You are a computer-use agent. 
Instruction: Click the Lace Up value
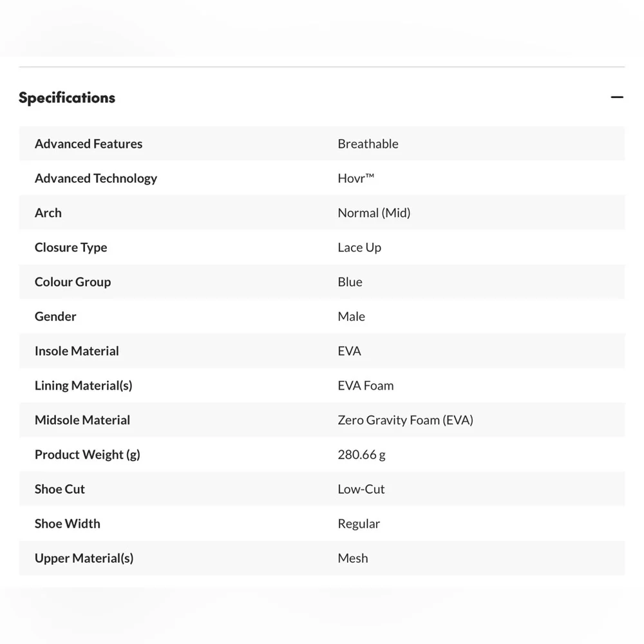pos(359,247)
